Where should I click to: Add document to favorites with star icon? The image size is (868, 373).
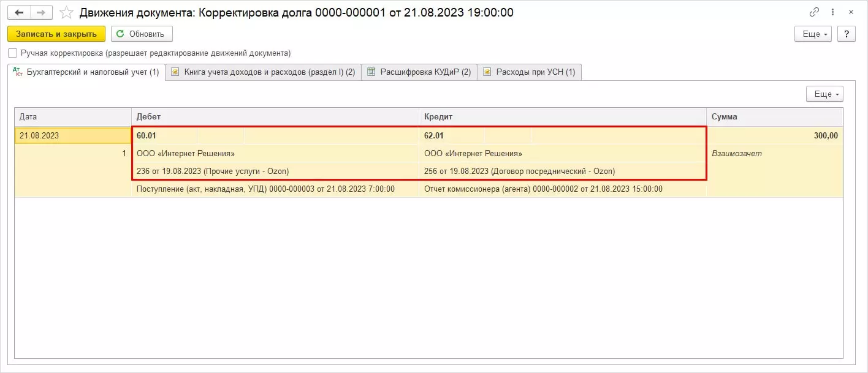click(x=66, y=12)
